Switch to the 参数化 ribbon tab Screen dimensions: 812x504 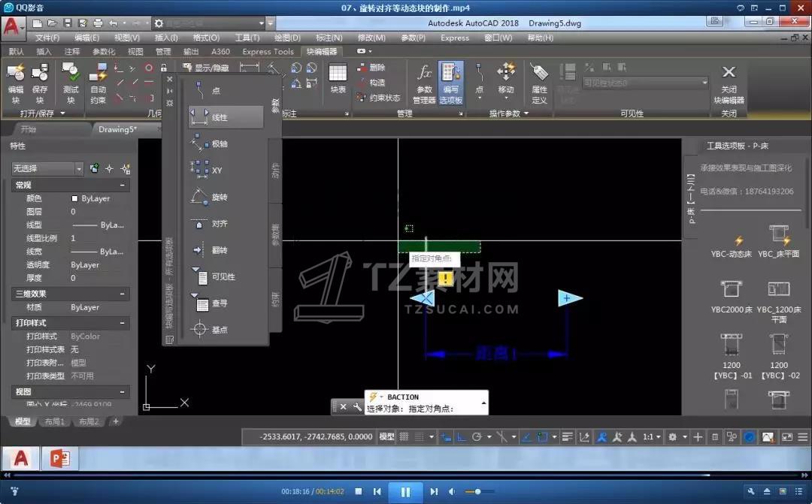[x=104, y=52]
